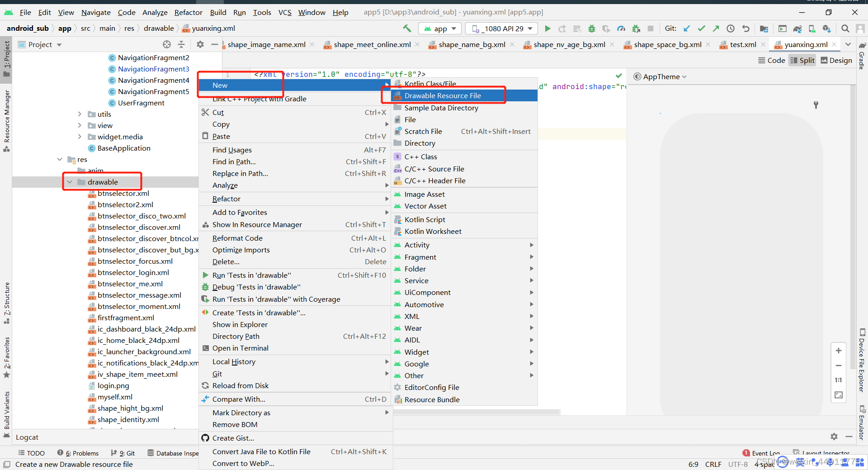Image resolution: width=868 pixels, height=470 pixels.
Task: Click the Git update project arrow
Action: tap(687, 28)
